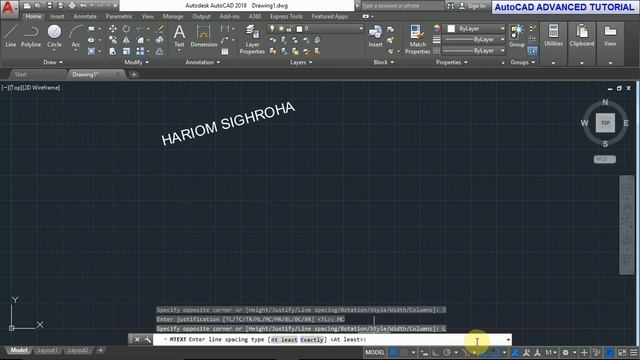640x360 pixels.
Task: Select the Arc tool
Action: pos(76,36)
